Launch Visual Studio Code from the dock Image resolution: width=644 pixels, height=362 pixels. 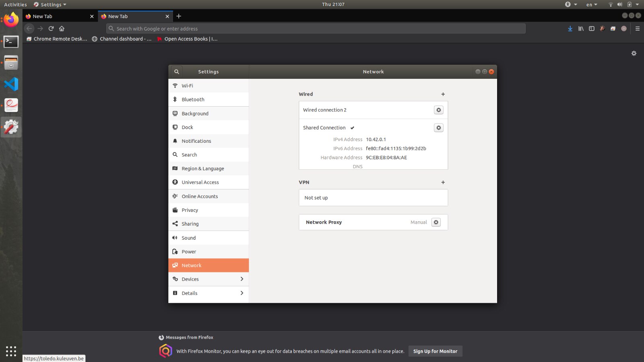[11, 84]
